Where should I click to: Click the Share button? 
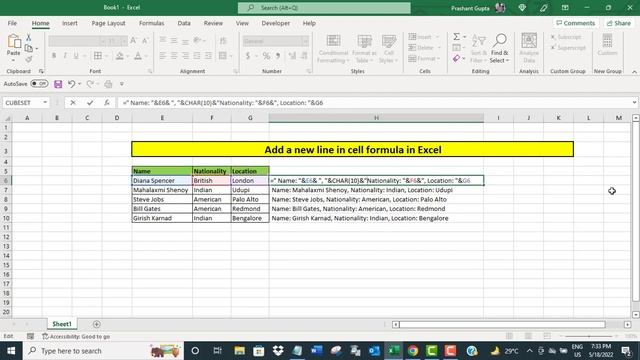click(x=619, y=23)
